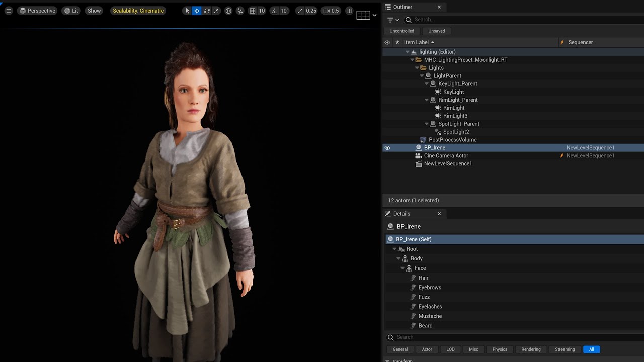Click the pinned star column header
Screen dimensions: 644x362
point(397,42)
